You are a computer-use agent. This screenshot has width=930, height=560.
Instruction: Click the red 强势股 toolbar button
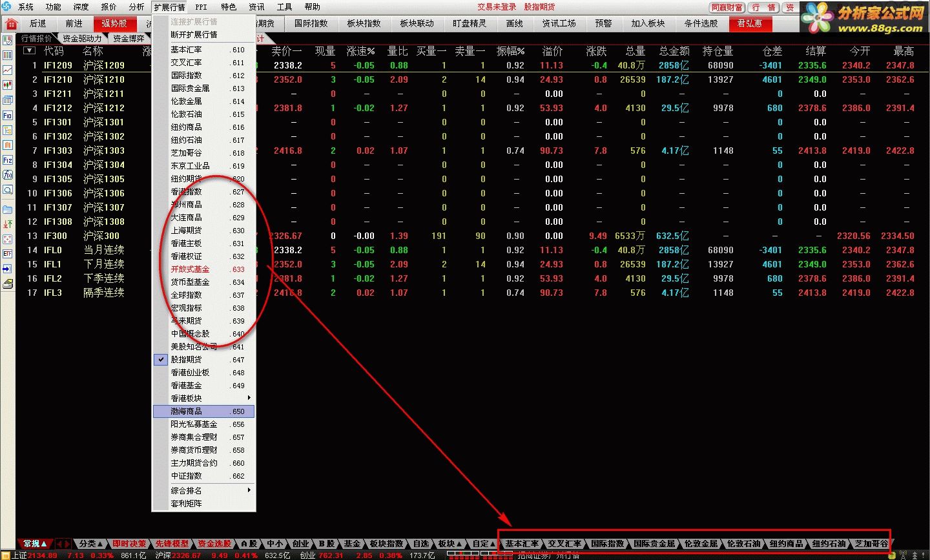point(114,24)
